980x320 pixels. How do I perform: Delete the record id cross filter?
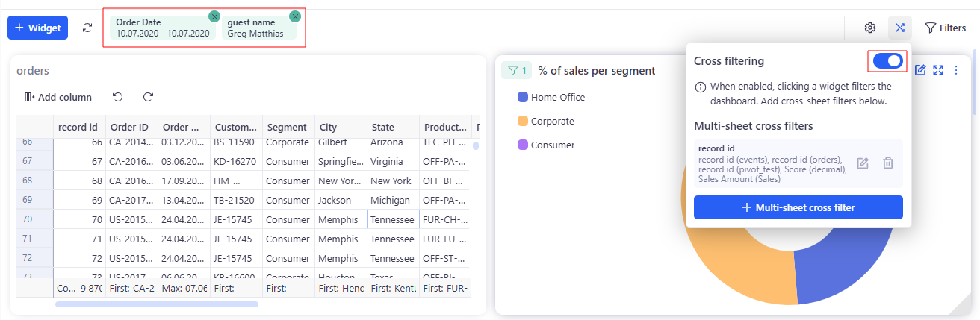point(887,163)
